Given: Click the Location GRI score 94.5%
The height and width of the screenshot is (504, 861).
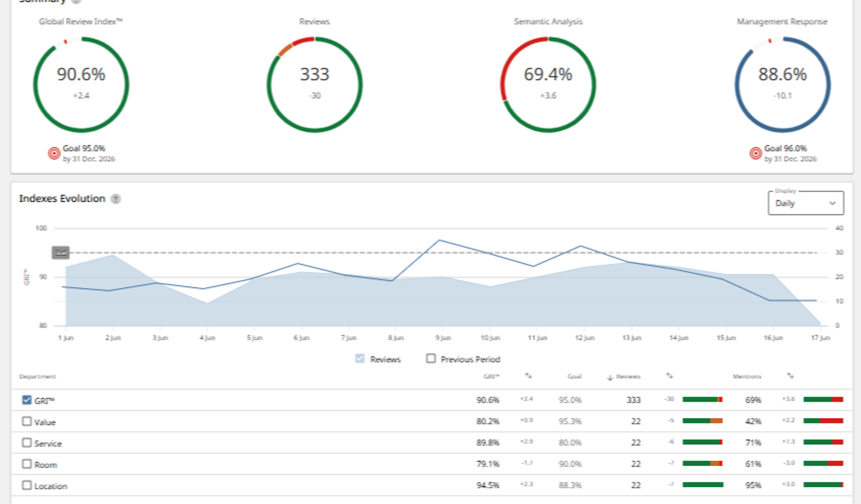Looking at the screenshot, I should pos(488,485).
